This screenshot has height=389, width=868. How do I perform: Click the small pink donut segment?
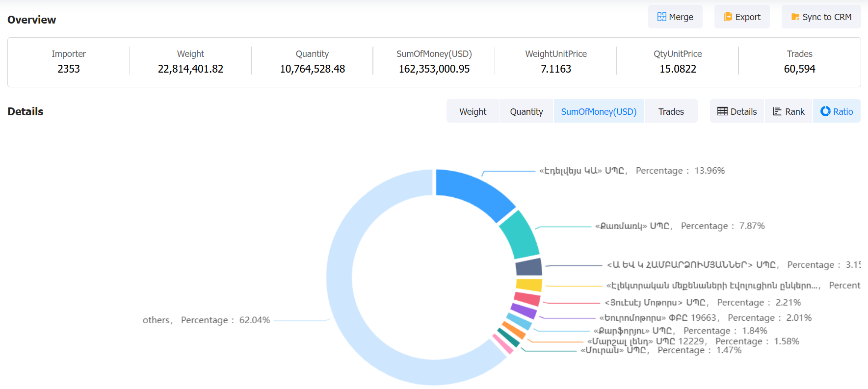click(x=503, y=343)
